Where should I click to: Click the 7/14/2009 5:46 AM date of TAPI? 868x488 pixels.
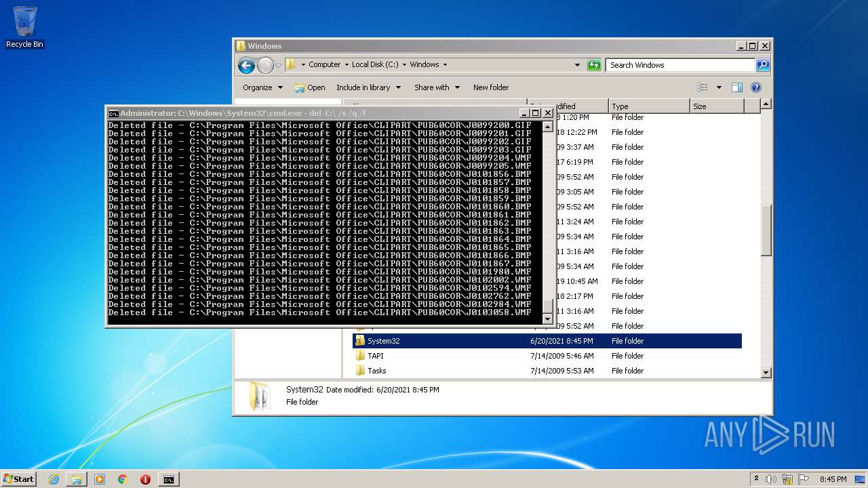[x=562, y=356]
